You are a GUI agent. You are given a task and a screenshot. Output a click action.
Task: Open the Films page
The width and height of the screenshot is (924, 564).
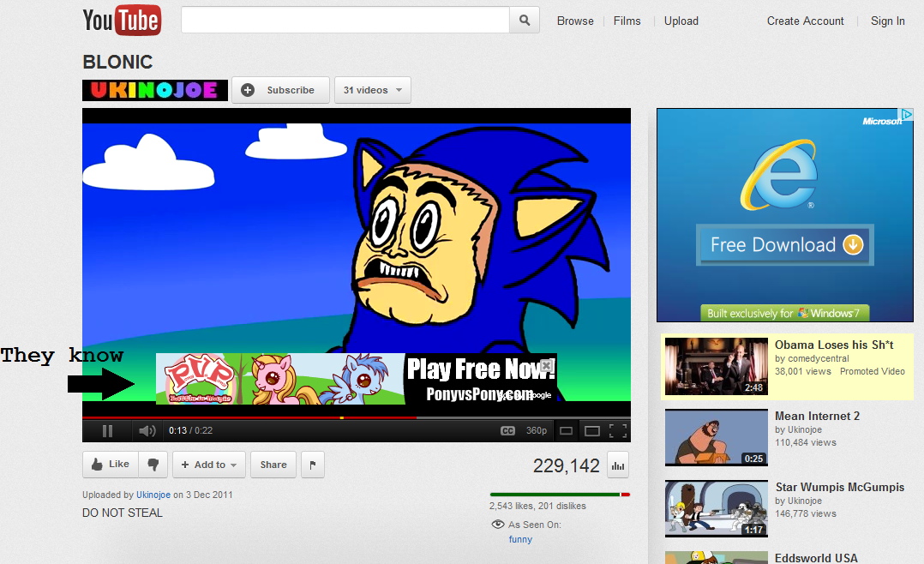[627, 21]
